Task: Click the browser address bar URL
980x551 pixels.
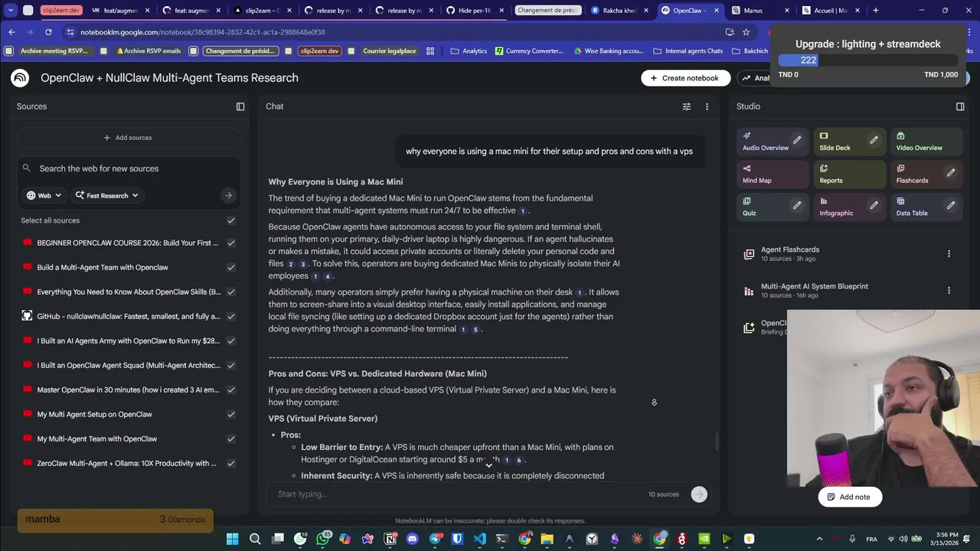Action: pyautogui.click(x=203, y=32)
